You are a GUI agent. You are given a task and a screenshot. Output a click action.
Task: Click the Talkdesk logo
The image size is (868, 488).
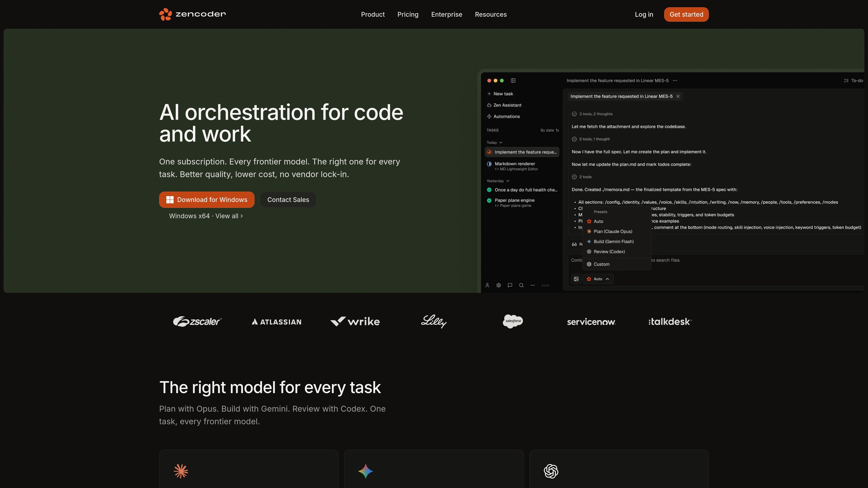[670, 322]
